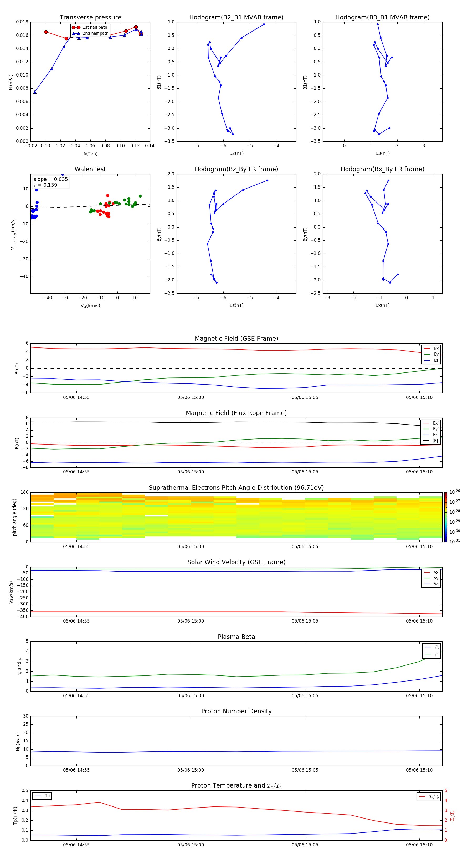Screen dimensions: 473x868
Task: Click the B2(nT) x-axis label
Action: [236, 153]
